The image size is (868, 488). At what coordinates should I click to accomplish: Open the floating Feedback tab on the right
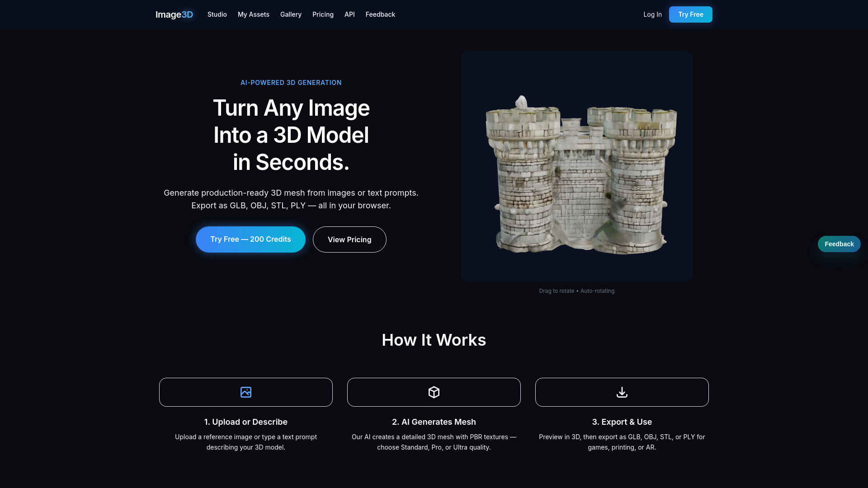[839, 244]
